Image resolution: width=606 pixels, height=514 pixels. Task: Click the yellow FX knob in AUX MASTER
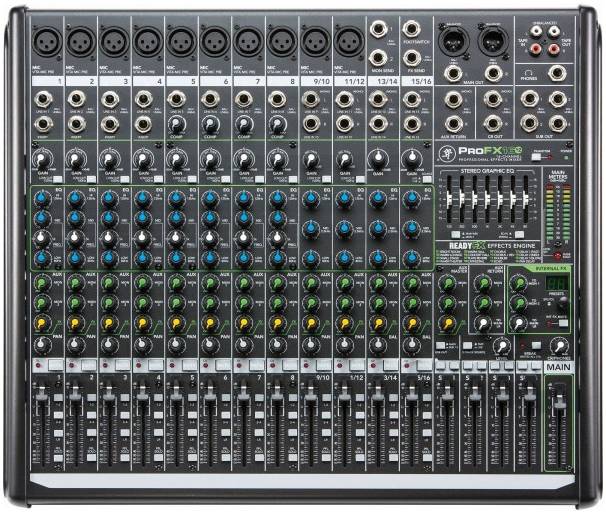coord(447,323)
